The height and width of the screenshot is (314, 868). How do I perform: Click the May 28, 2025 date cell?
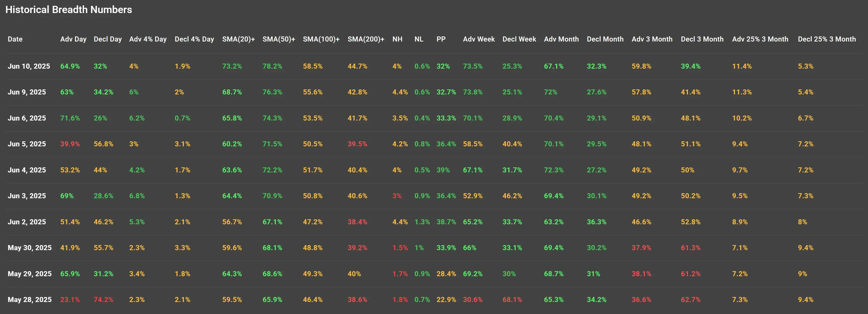point(30,300)
